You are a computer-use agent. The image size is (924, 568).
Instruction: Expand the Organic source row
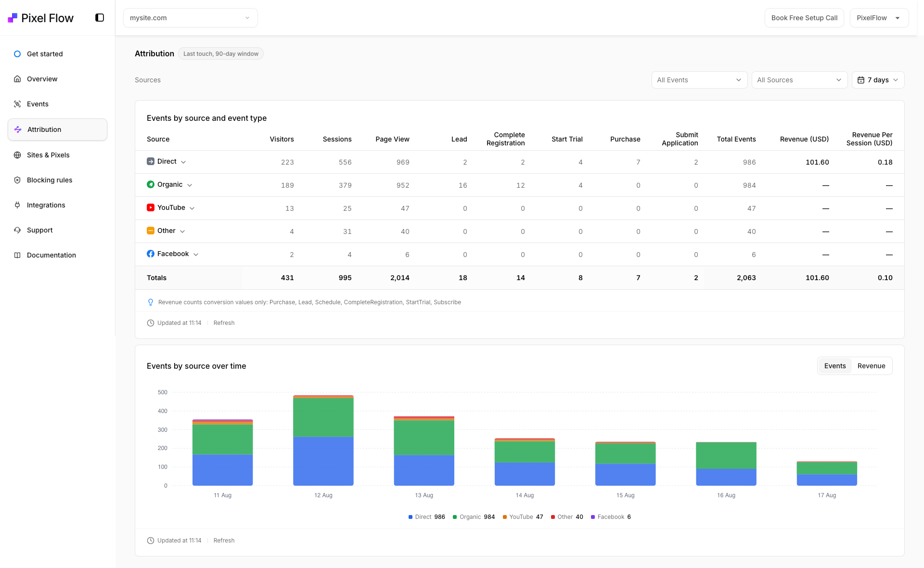pos(190,185)
